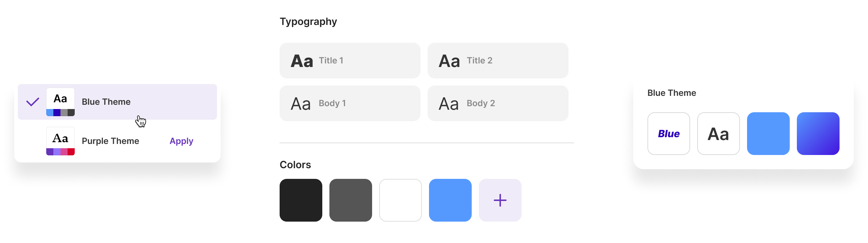Select the Body 2 typography sample
868x243 pixels.
(x=498, y=103)
